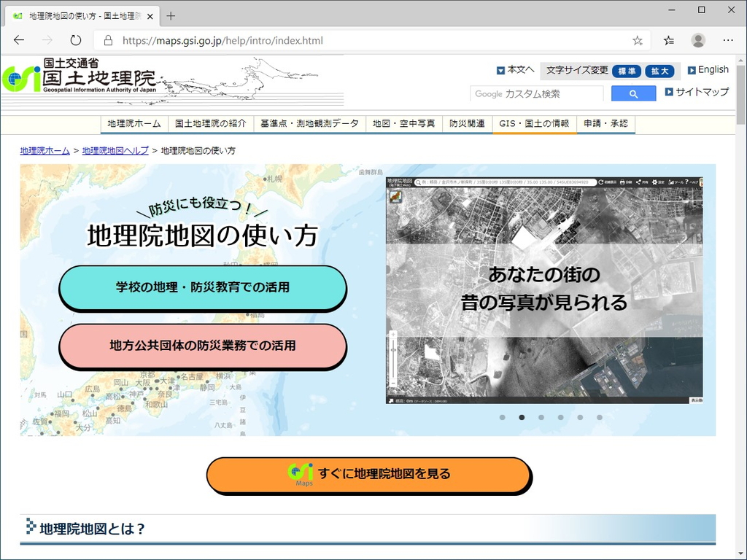Click すぐに地理院地図を見る button
Screen dimensions: 747x560
[370, 475]
